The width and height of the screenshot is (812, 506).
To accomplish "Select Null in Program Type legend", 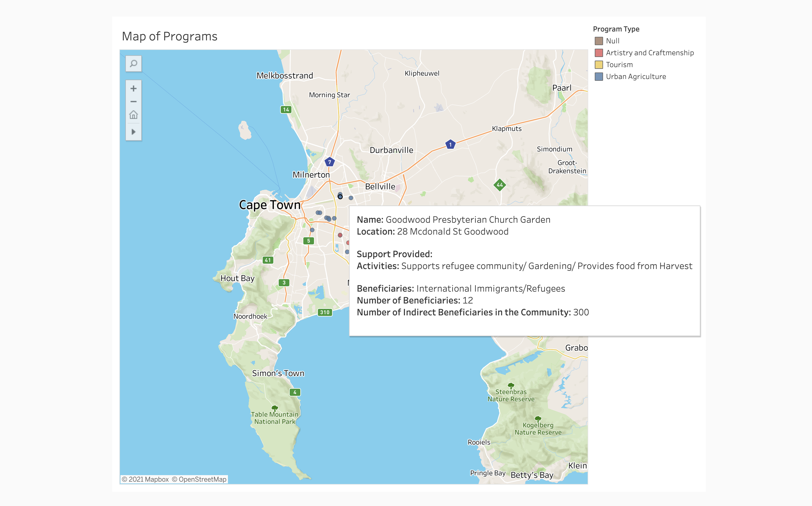I will pos(612,41).
